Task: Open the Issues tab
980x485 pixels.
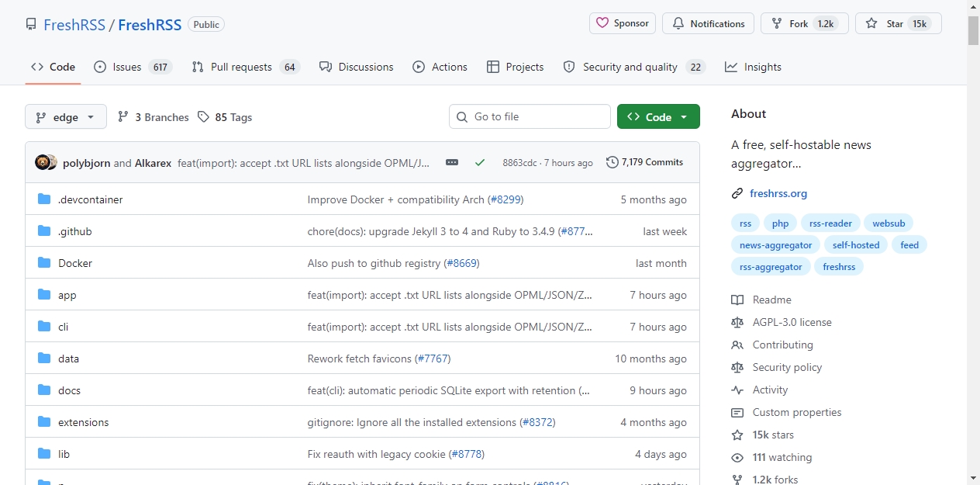Action: click(132, 67)
